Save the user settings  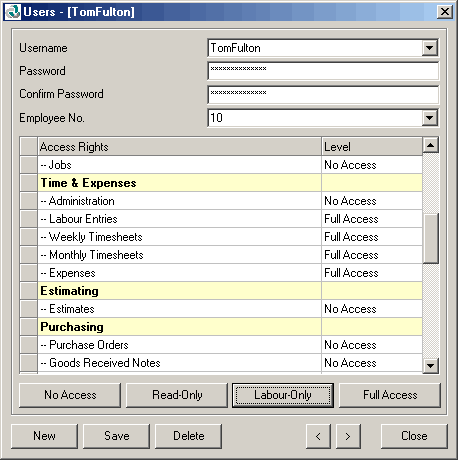click(116, 436)
